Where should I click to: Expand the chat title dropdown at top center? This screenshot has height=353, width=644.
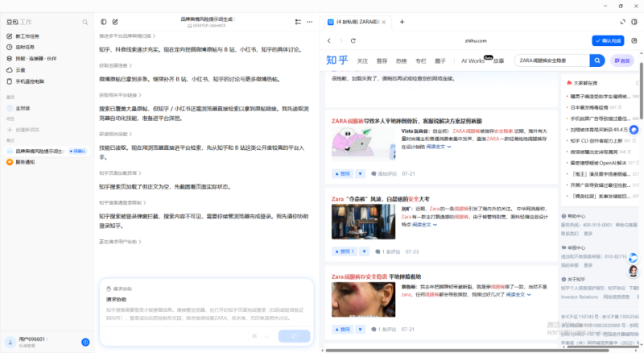click(x=208, y=19)
